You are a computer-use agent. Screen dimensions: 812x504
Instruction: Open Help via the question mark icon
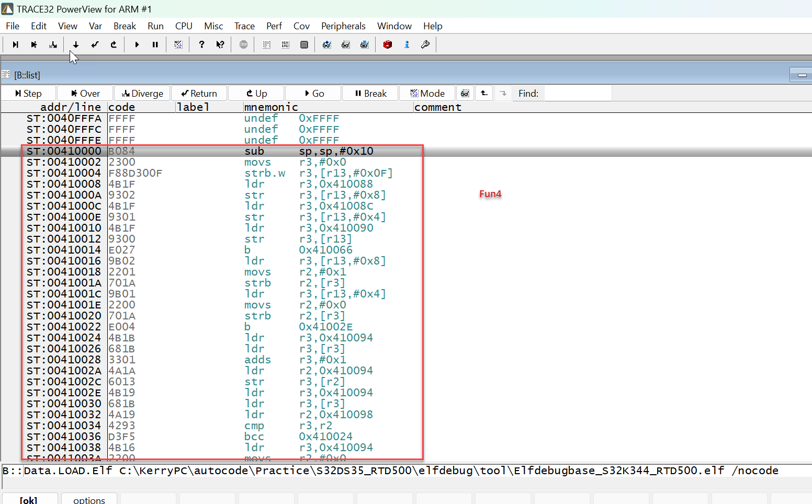tap(201, 44)
